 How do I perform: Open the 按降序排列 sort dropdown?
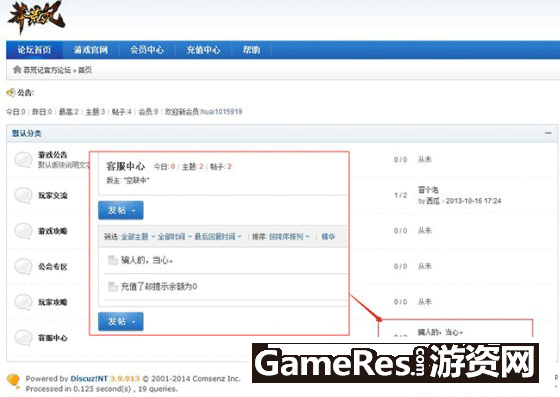(289, 237)
